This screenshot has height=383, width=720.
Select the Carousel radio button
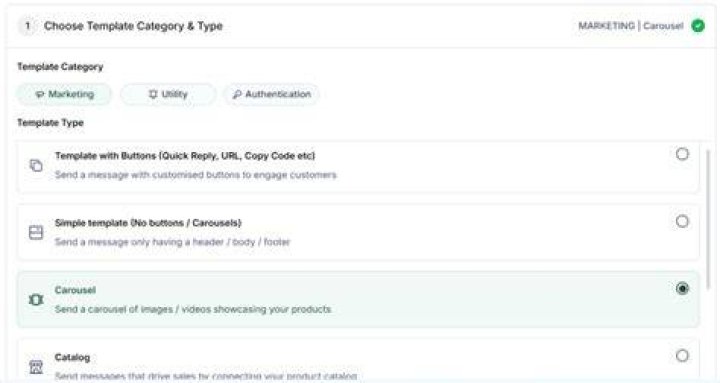[682, 288]
